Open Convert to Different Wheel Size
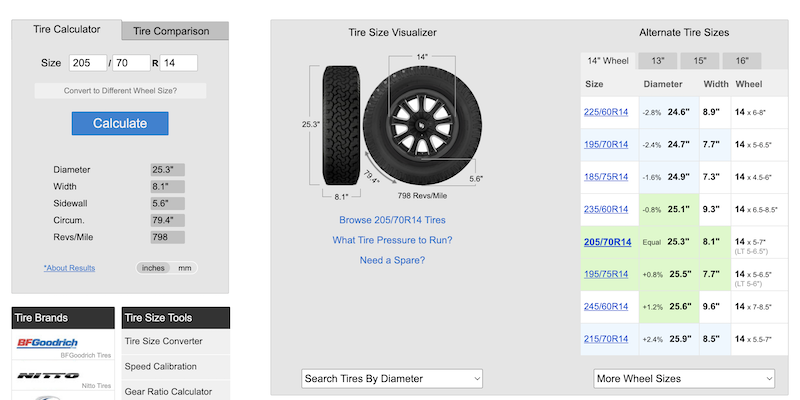The image size is (800, 400). click(x=120, y=91)
